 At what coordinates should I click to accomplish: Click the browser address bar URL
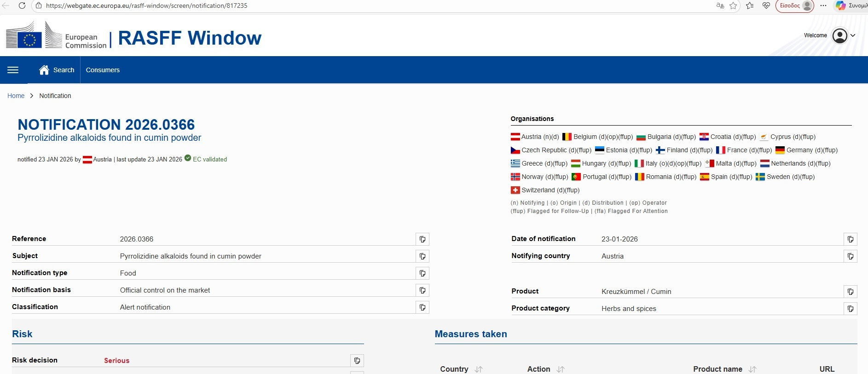pos(146,6)
